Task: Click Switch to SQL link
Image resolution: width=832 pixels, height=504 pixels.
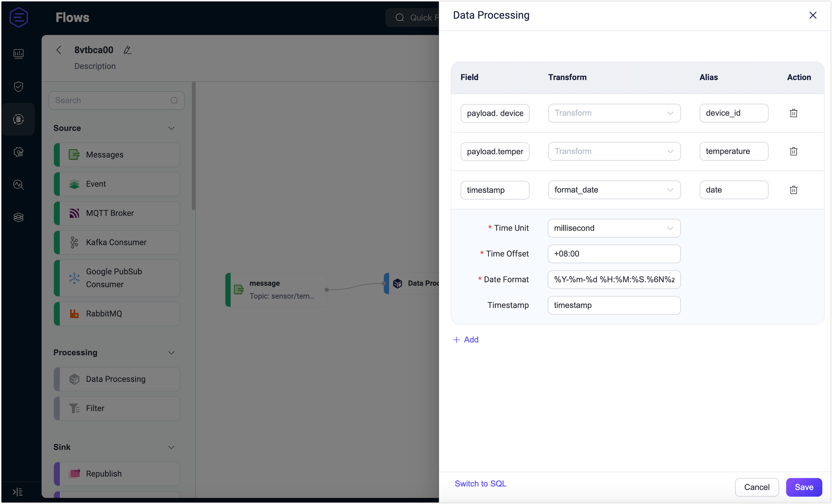Action: point(480,484)
